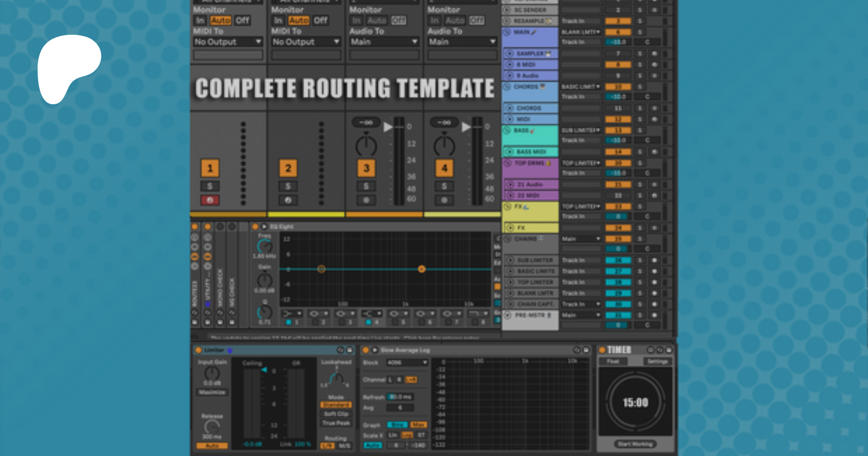Click the TIMER device power icon

click(x=602, y=350)
